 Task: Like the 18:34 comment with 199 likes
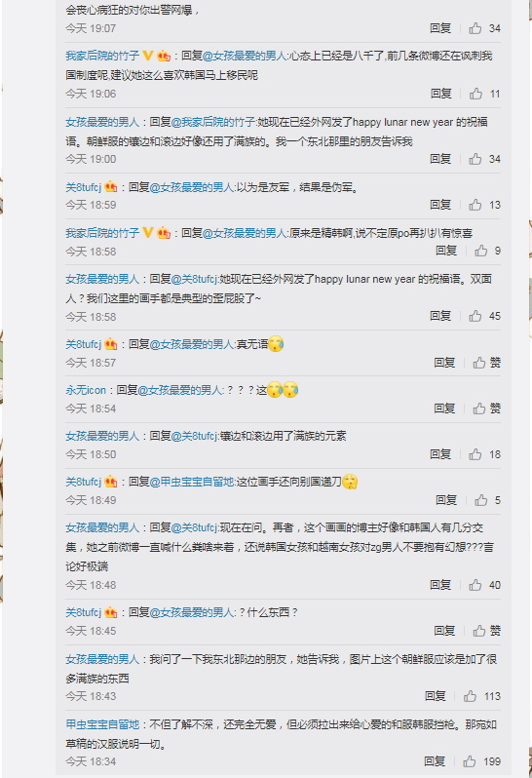(469, 761)
